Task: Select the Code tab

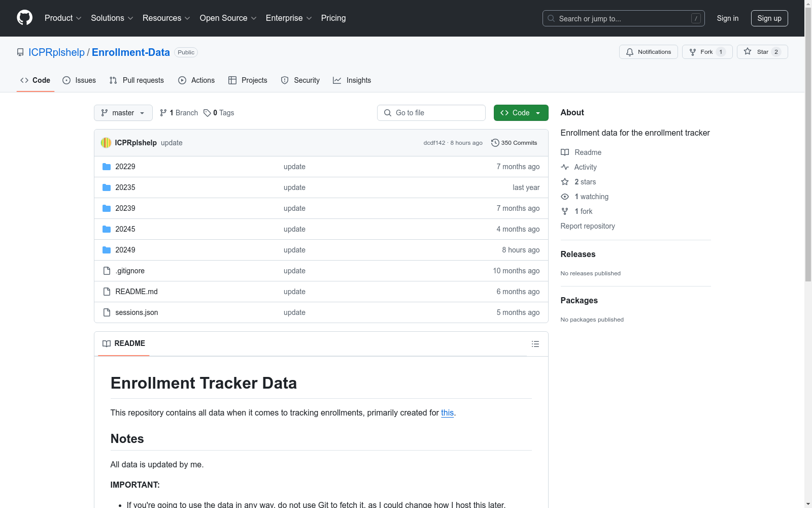Action: tap(35, 80)
